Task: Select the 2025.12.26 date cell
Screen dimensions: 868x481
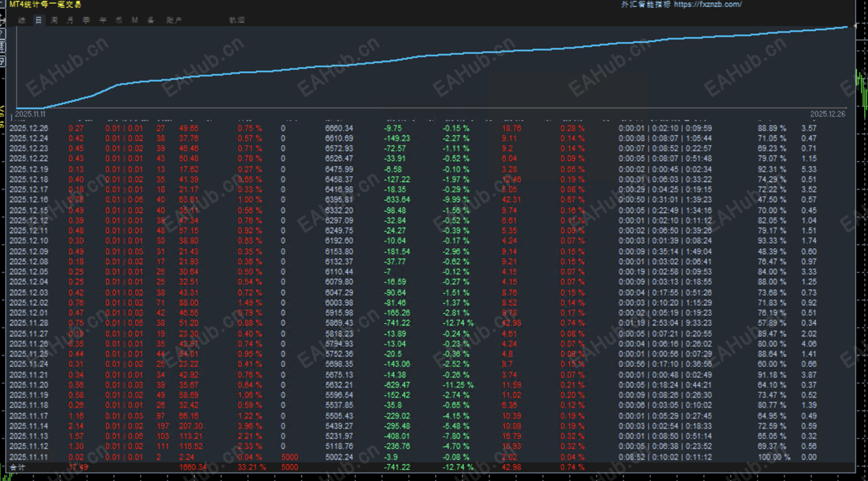Action: click(29, 128)
